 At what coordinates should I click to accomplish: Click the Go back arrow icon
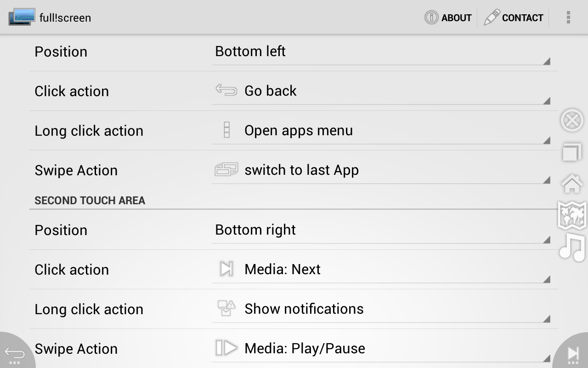pyautogui.click(x=226, y=91)
